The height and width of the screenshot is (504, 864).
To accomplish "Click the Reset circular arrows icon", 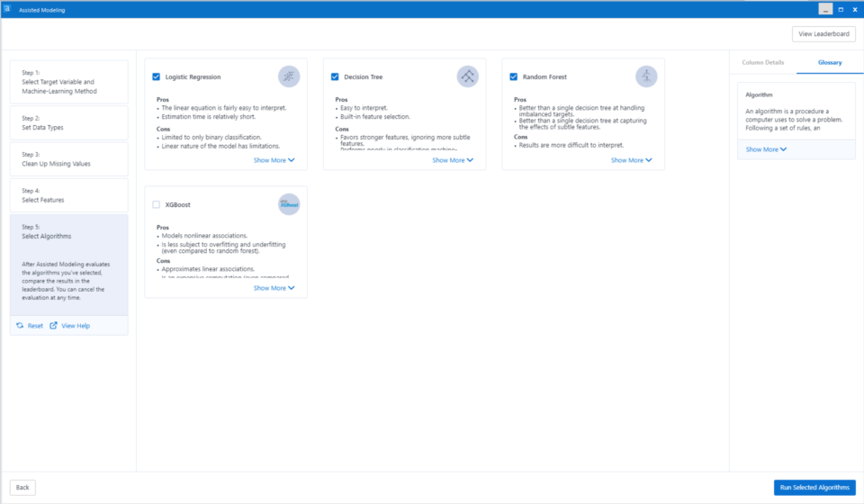I will coord(20,326).
